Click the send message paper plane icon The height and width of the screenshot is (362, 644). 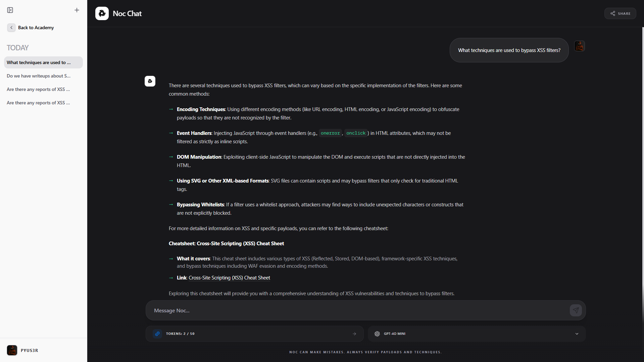tap(576, 310)
